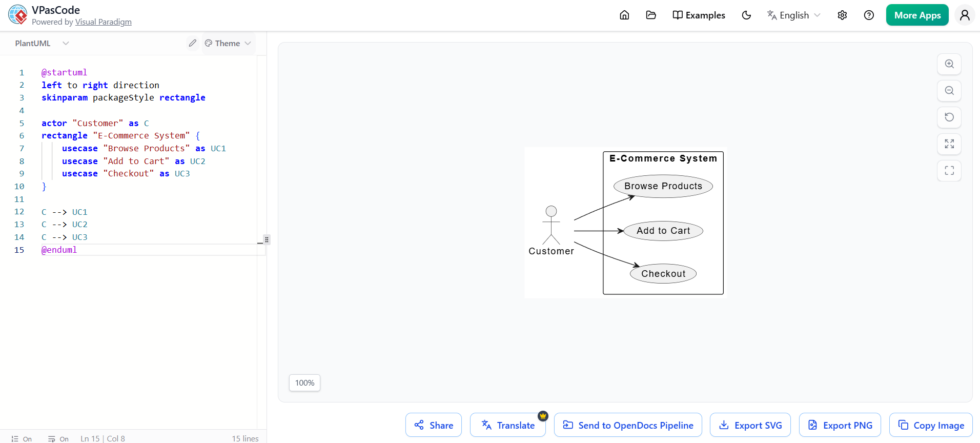The width and height of the screenshot is (980, 443).
Task: Click the 'left to right direction' code line
Action: click(x=100, y=85)
